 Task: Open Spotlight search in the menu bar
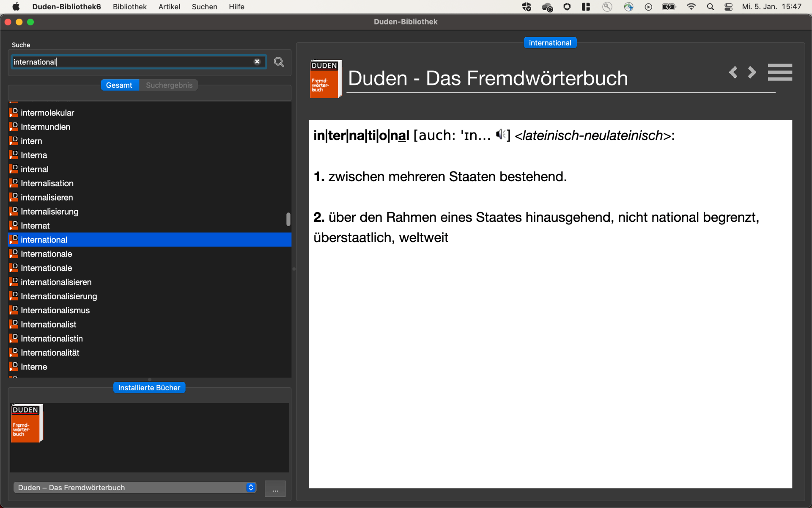[x=710, y=7]
